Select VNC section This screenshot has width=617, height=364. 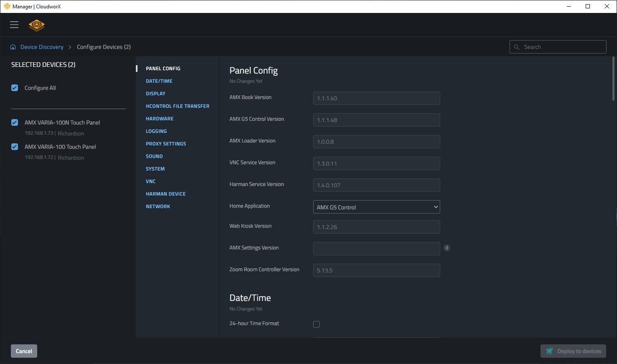[x=150, y=181]
